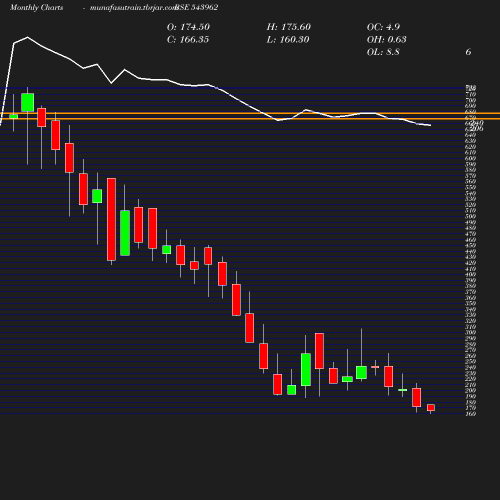Click the 350 price axis label

(470, 303)
